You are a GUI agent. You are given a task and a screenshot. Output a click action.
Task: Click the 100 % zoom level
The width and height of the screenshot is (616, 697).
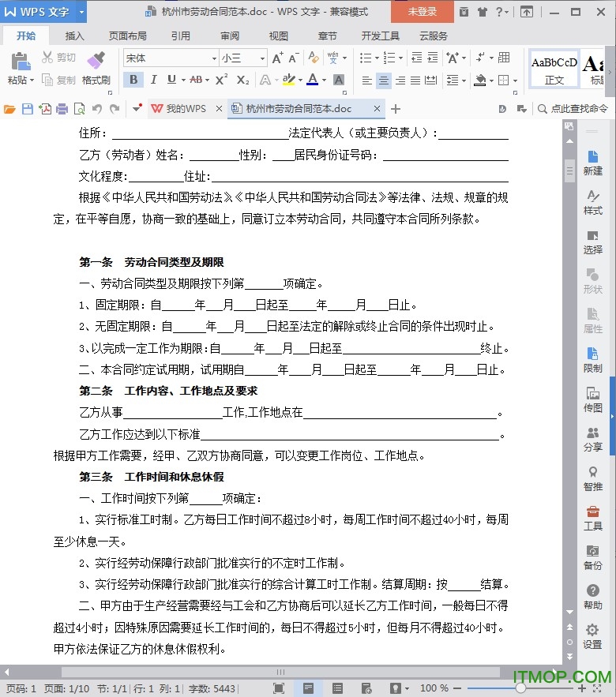tap(434, 688)
